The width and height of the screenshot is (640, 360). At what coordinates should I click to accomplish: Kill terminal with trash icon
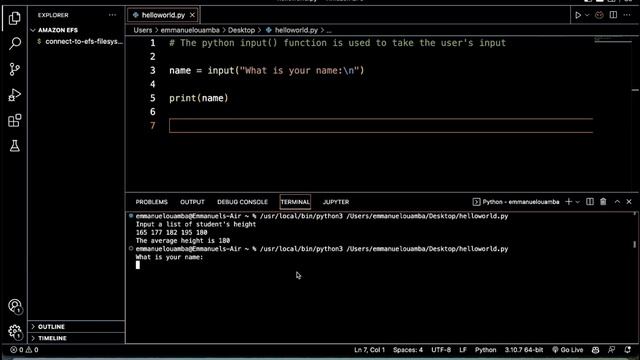coord(603,202)
